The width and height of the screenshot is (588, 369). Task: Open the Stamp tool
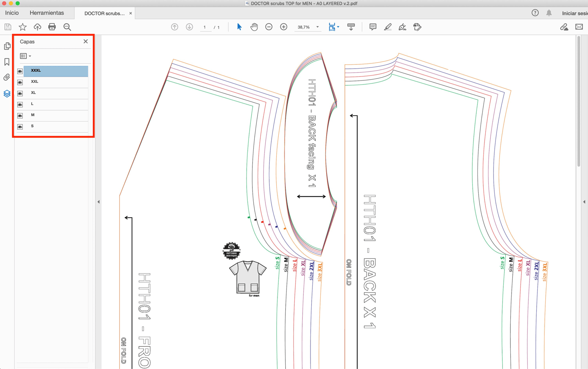click(417, 27)
